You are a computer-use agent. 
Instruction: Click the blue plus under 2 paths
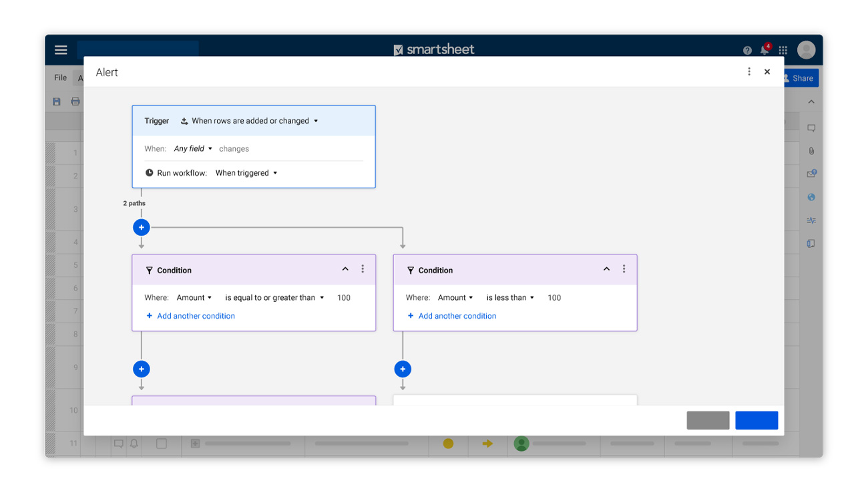tap(141, 228)
